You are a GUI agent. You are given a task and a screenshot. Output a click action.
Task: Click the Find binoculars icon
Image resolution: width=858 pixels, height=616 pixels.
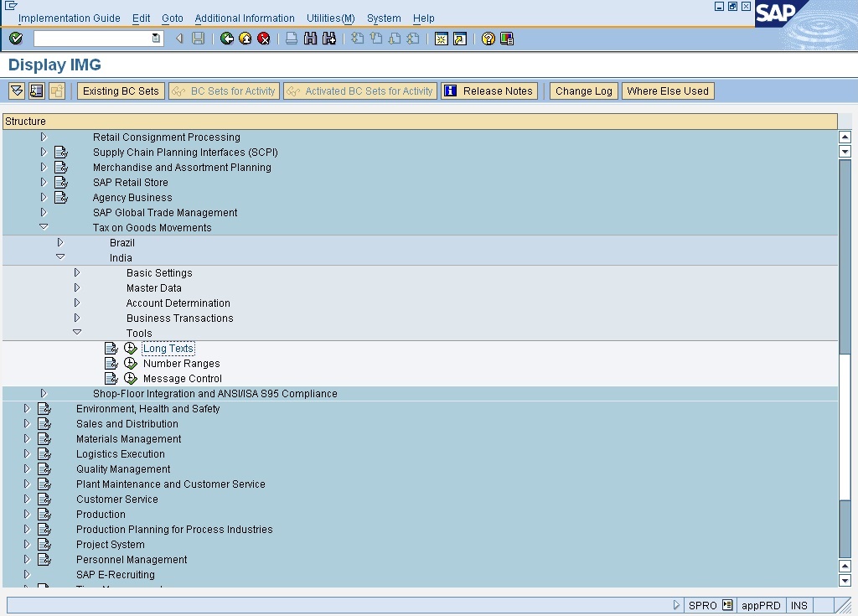click(x=310, y=39)
